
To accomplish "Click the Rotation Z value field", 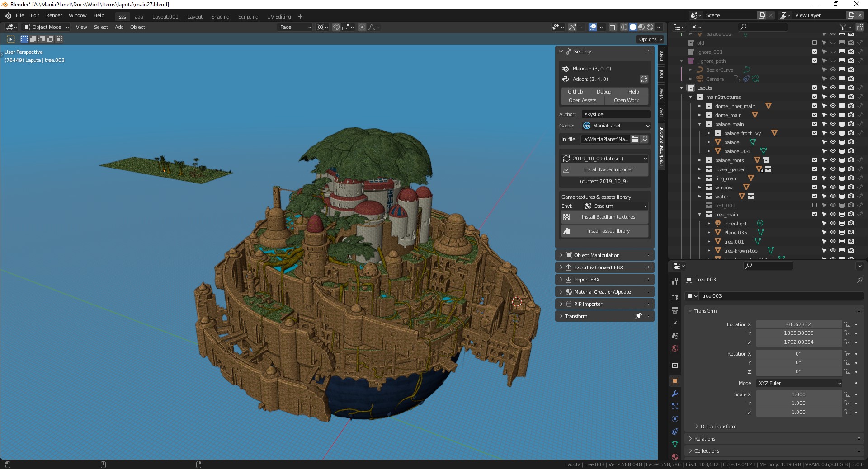I will (x=798, y=371).
